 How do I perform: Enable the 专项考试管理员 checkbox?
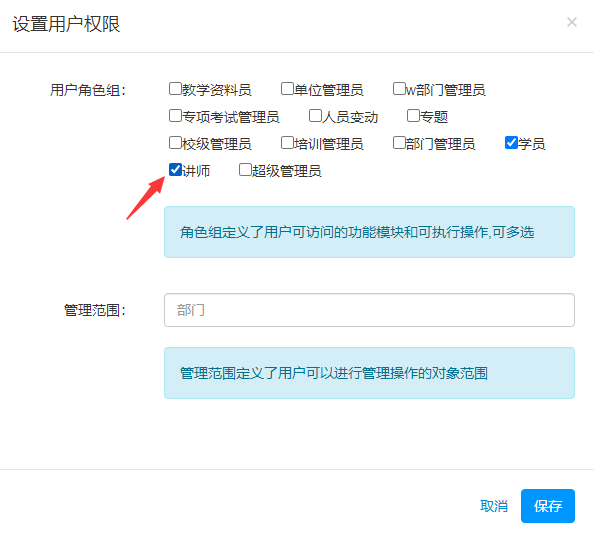tap(175, 116)
